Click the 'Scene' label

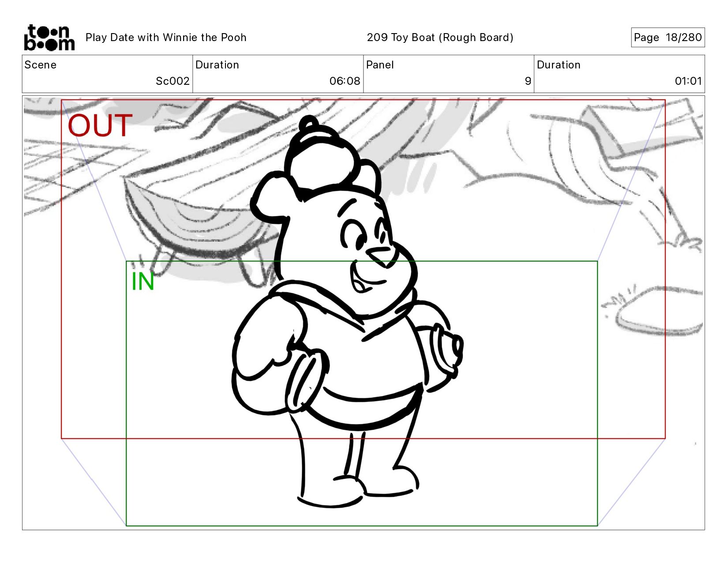41,65
